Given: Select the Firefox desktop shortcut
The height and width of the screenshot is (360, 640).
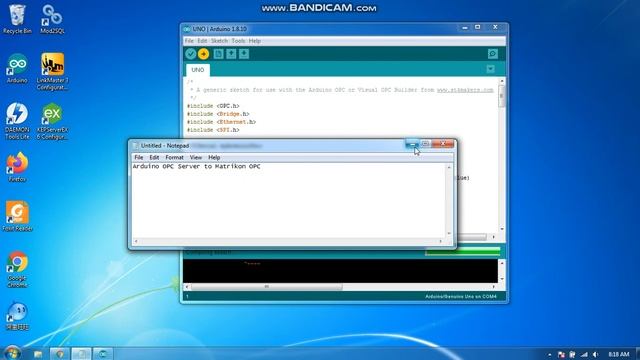Looking at the screenshot, I should click(17, 167).
